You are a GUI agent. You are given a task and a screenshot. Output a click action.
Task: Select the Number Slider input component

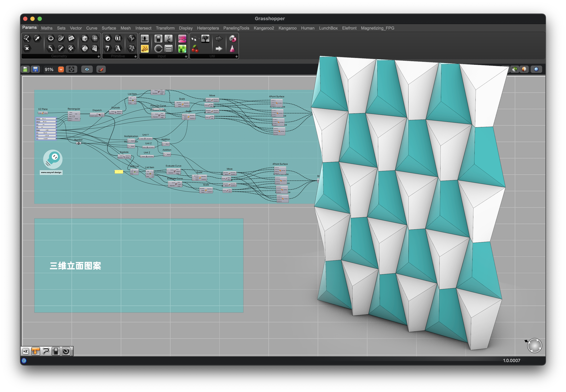(145, 39)
